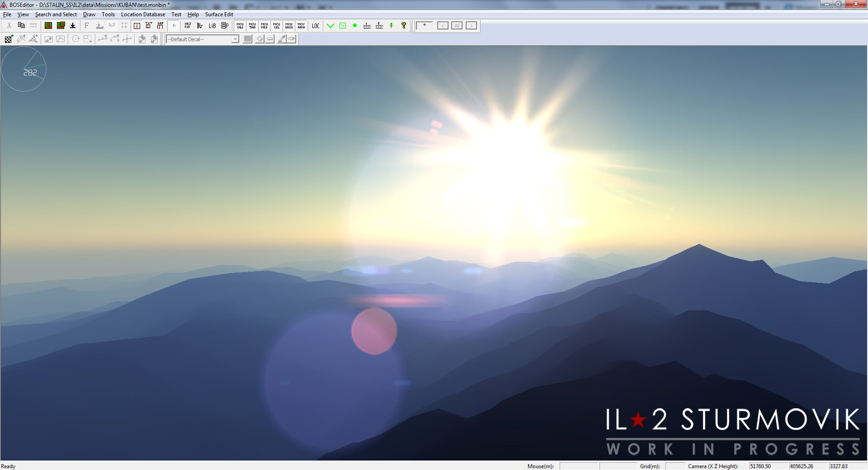
Task: Toggle the GRP group display icon
Action: point(161,25)
